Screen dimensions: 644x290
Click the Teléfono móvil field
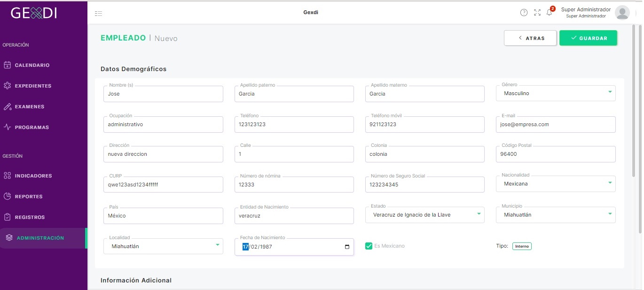[x=425, y=124]
